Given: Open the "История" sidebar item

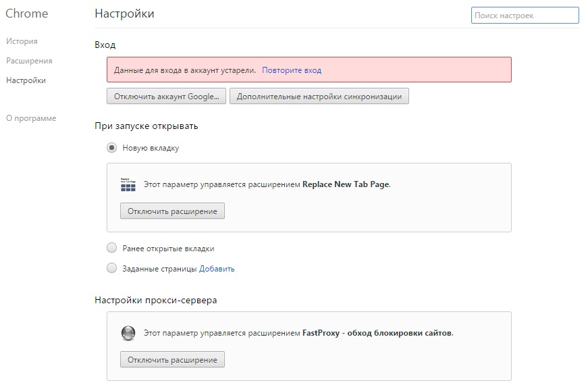Looking at the screenshot, I should click(x=22, y=41).
